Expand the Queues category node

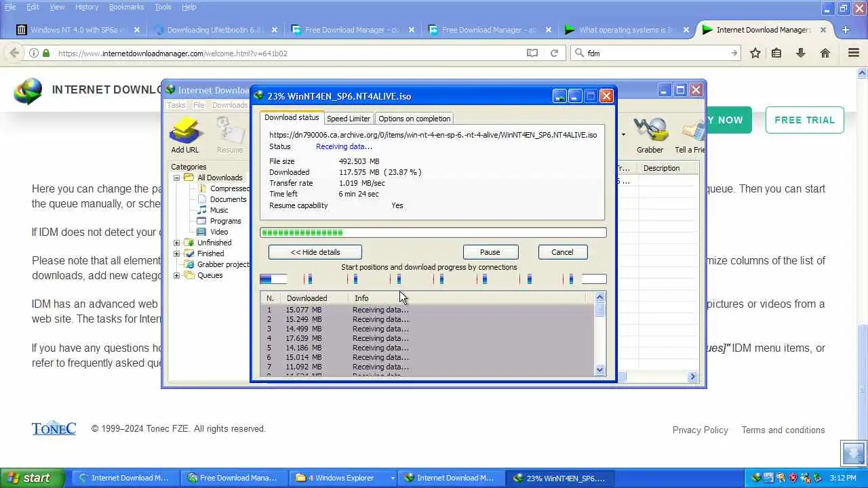[177, 275]
